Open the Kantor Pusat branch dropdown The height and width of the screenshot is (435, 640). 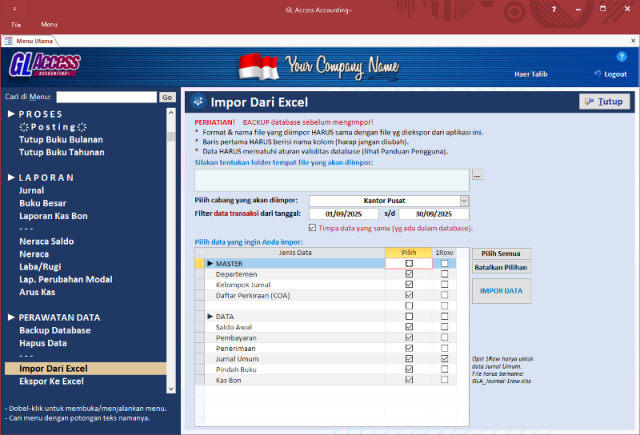pos(464,200)
